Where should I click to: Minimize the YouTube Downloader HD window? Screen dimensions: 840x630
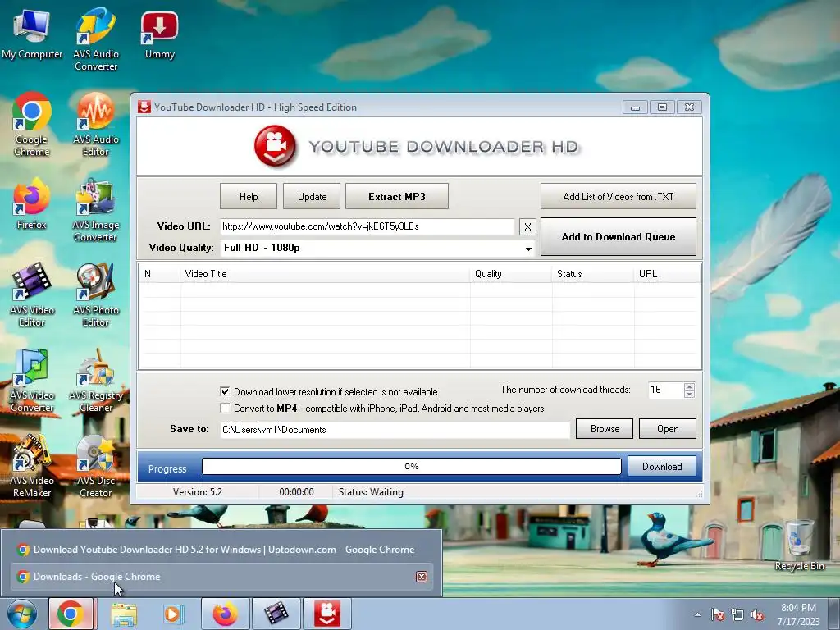(x=636, y=107)
